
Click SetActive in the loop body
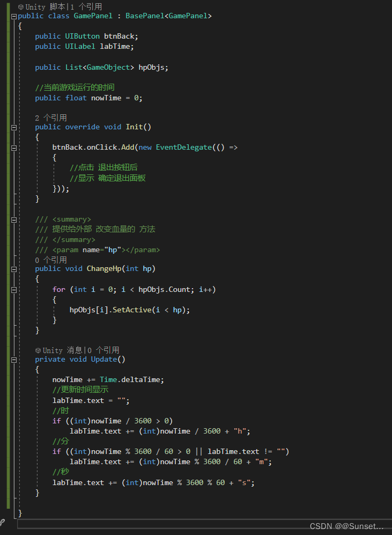pyautogui.click(x=132, y=310)
